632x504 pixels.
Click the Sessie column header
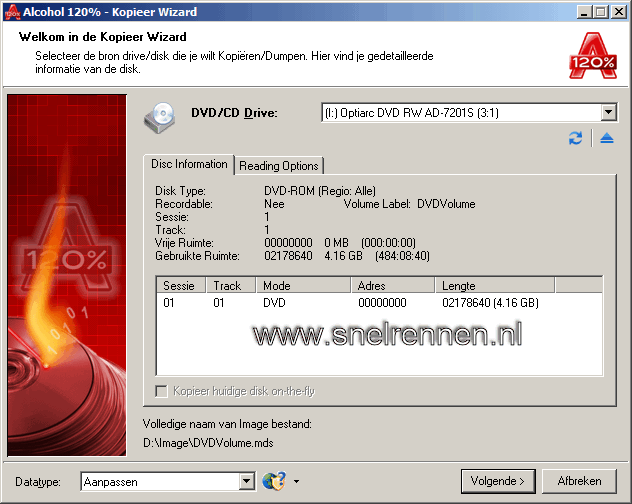[181, 285]
